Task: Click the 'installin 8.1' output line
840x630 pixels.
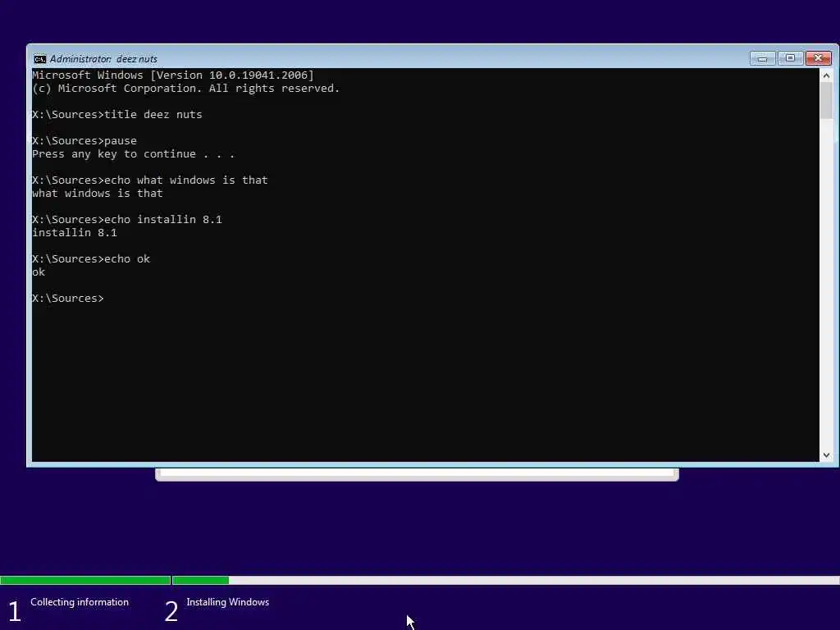Action: point(74,232)
